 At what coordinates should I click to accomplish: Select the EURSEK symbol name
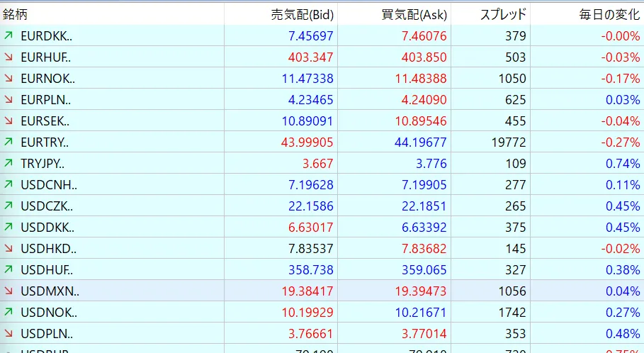[x=45, y=121]
